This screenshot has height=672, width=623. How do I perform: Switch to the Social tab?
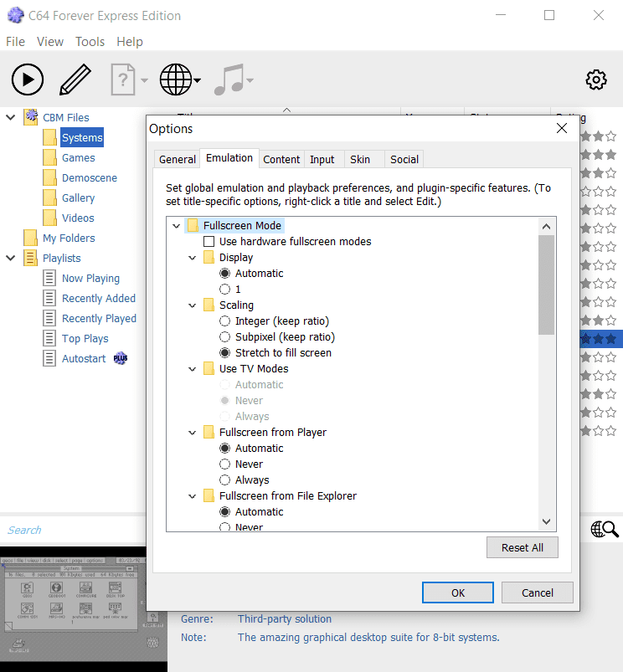(404, 160)
